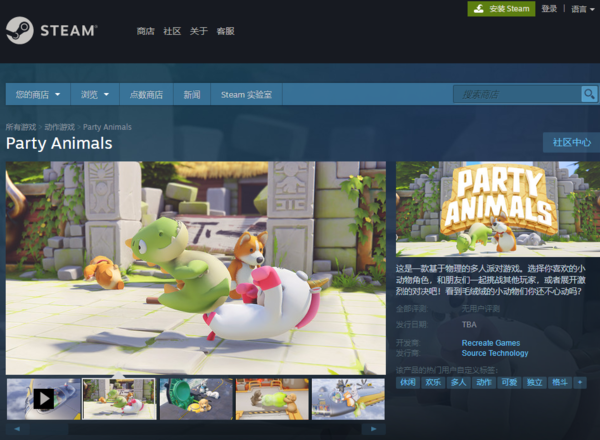Click the thumbnail strip scrollbar track

point(196,429)
